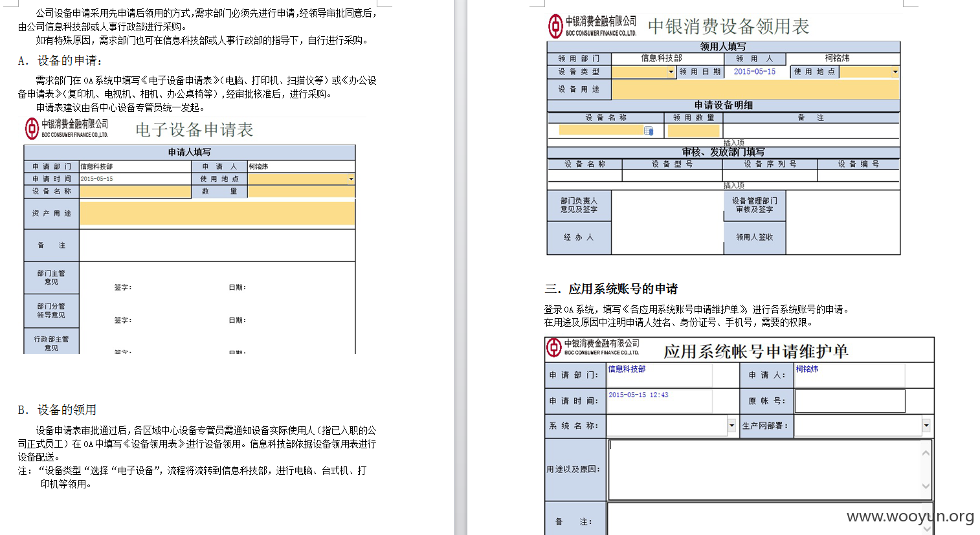The width and height of the screenshot is (980, 535).
Task: Click the yellow 资产用途 text area
Action: (x=217, y=213)
